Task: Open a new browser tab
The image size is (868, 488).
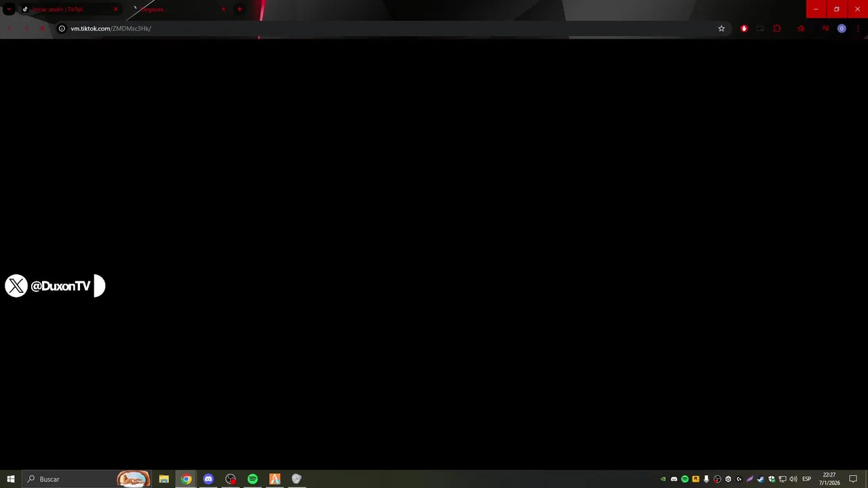Action: pyautogui.click(x=239, y=9)
